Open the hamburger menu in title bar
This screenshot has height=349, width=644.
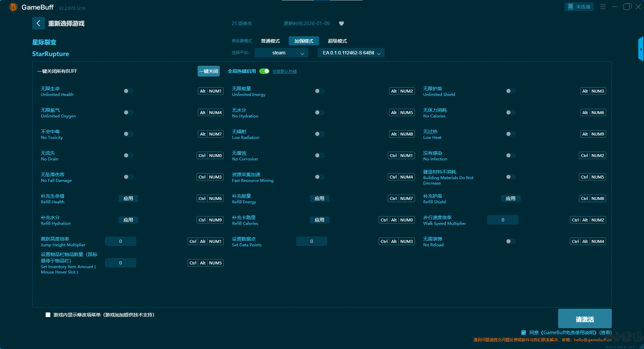[x=603, y=7]
